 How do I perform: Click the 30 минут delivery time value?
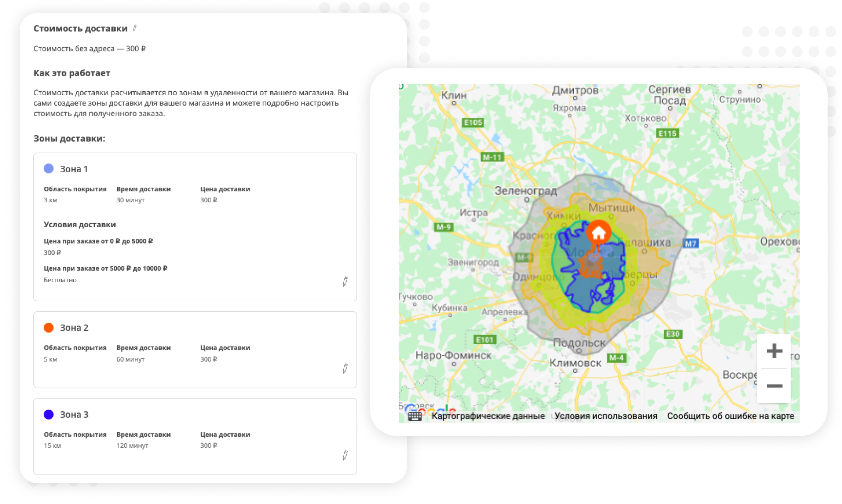click(130, 200)
